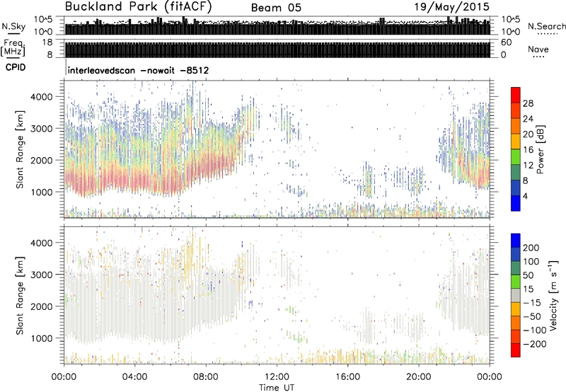
Task: Click the '200' value on Velocity color bar
Action: (x=531, y=248)
